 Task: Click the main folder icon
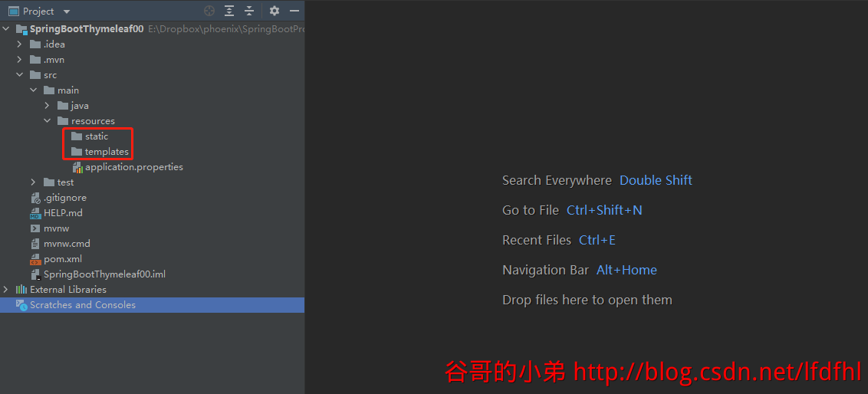(x=49, y=90)
